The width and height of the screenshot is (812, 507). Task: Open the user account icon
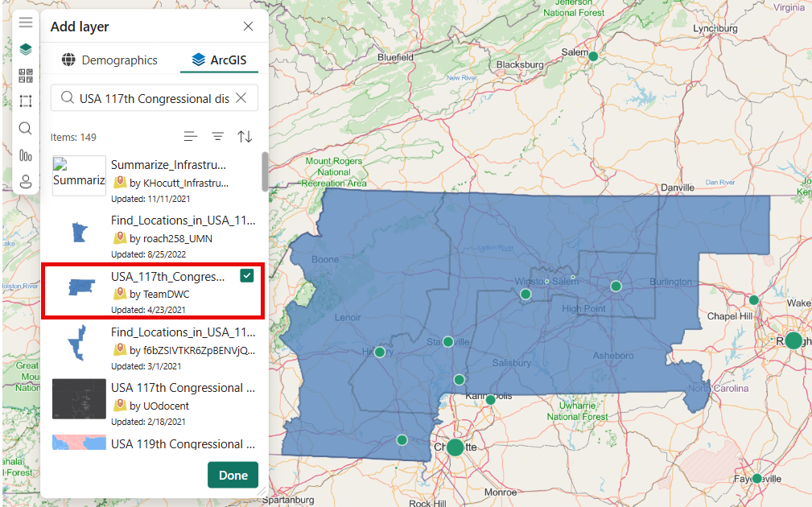[25, 181]
